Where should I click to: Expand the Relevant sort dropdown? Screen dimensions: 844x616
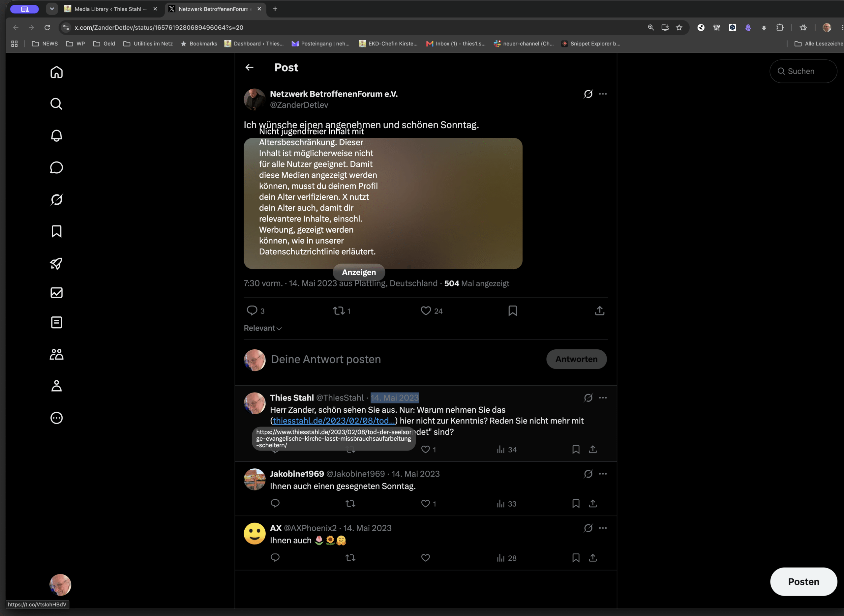coord(262,328)
